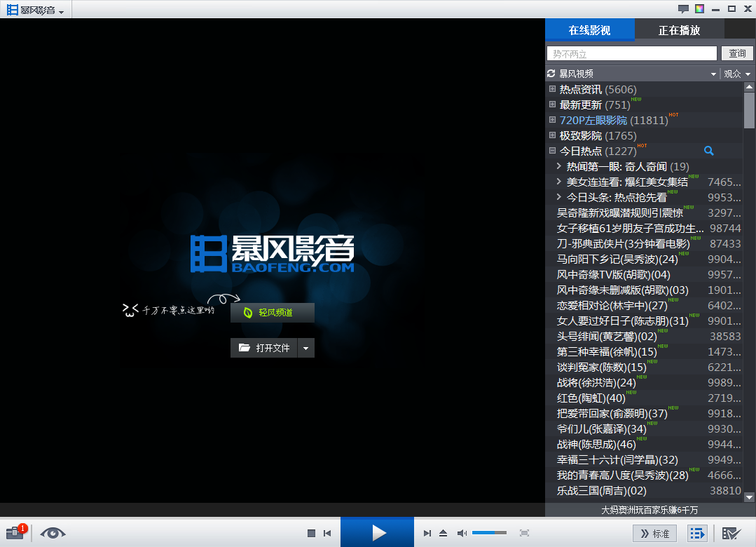Select 第三种幸福(徐帆)(15)
The image size is (756, 547).
pyautogui.click(x=645, y=352)
